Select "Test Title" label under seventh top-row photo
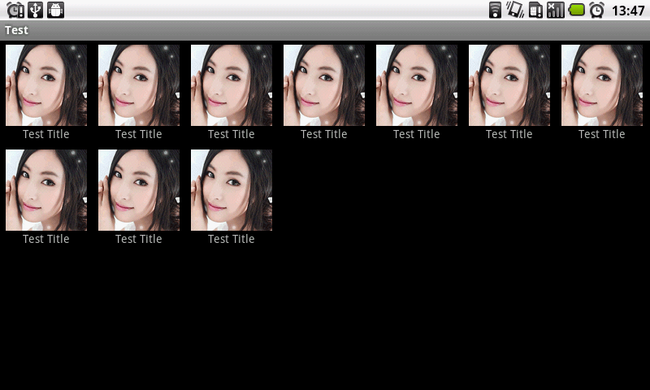Viewport: 650px width, 390px height. [x=601, y=134]
